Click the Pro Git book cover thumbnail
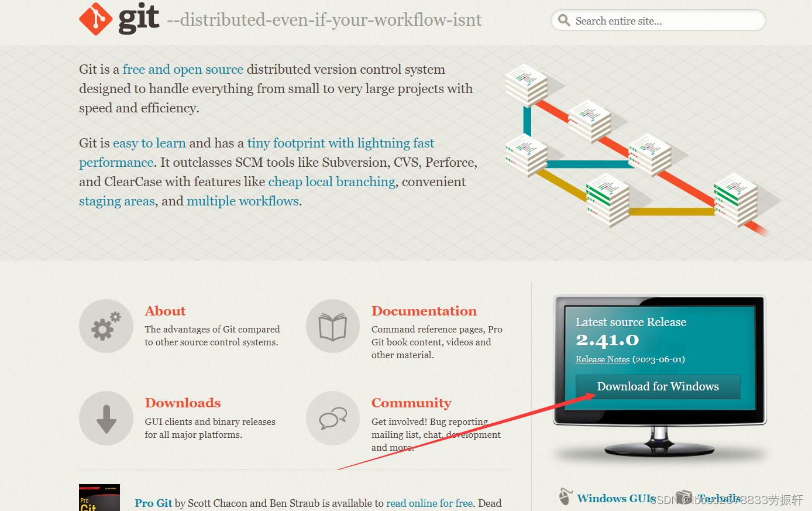This screenshot has height=511, width=812. (x=99, y=498)
